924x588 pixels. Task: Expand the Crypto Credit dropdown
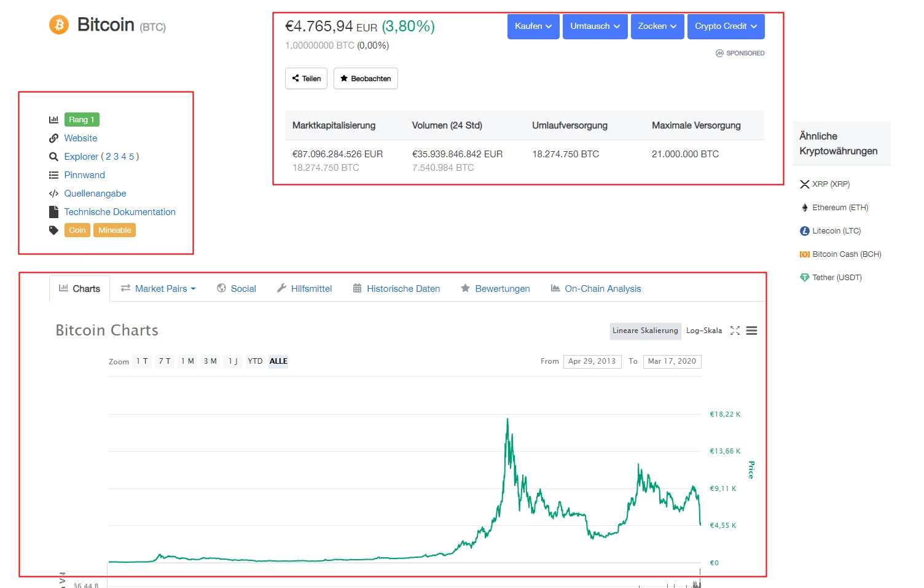726,26
